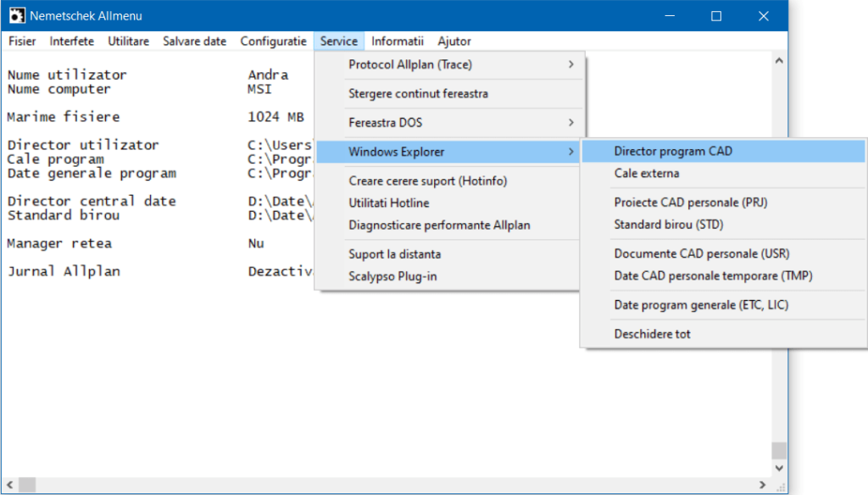This screenshot has width=868, height=495.
Task: Click the horizontal scrollbar thumb
Action: pos(27,485)
